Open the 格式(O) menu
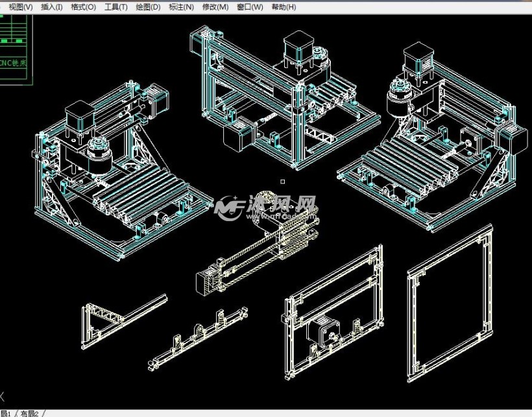This screenshot has width=532, height=417. (x=83, y=7)
